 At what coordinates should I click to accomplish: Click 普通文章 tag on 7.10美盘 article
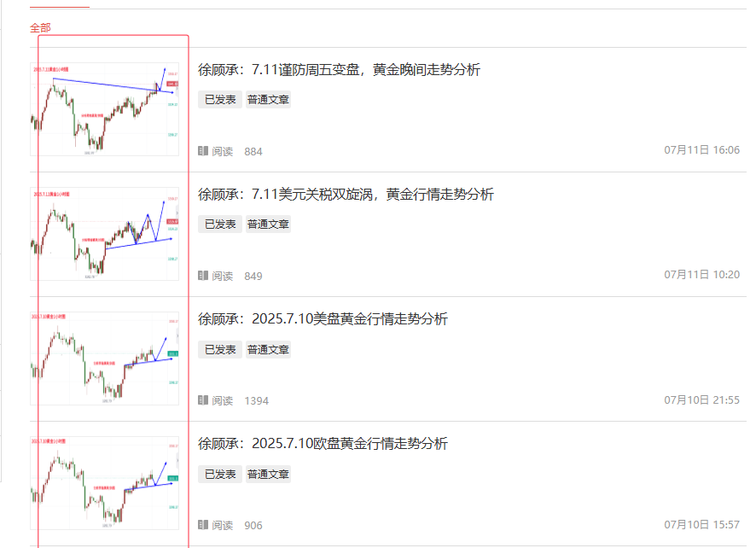tap(268, 349)
